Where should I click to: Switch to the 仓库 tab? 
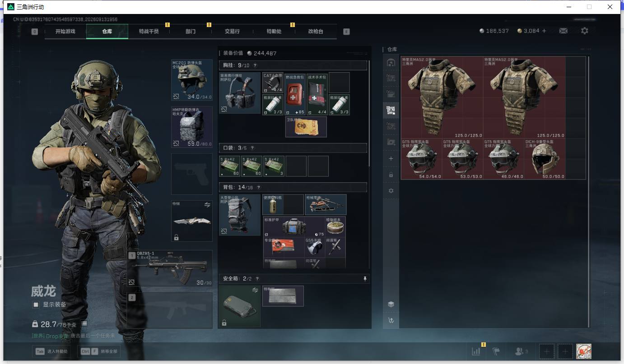click(107, 32)
